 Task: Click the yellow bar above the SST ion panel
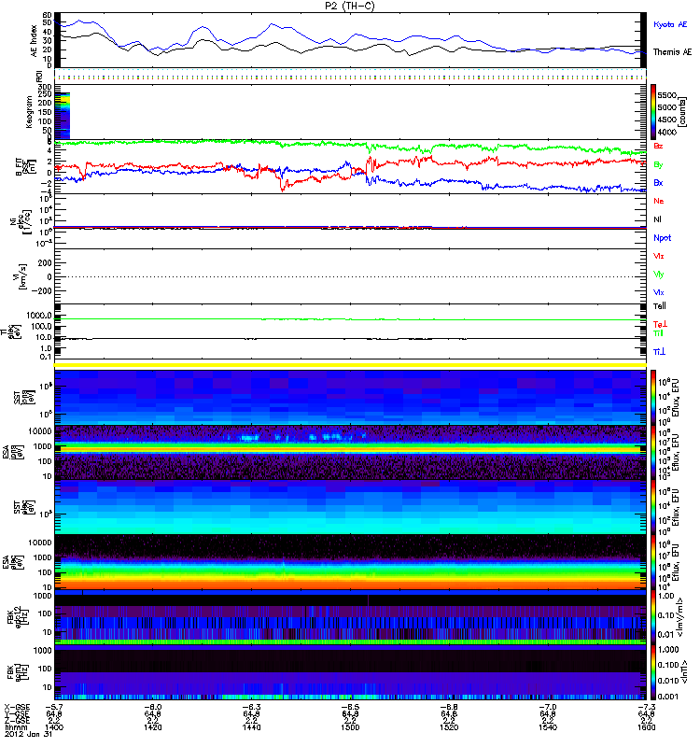[x=350, y=365]
